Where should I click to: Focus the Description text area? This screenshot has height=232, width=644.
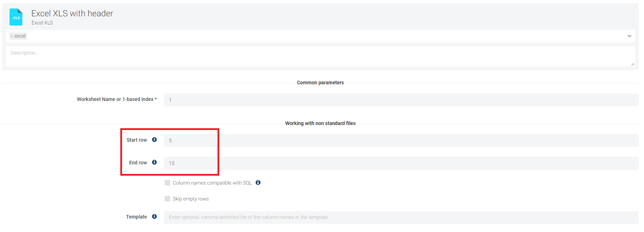[x=319, y=56]
